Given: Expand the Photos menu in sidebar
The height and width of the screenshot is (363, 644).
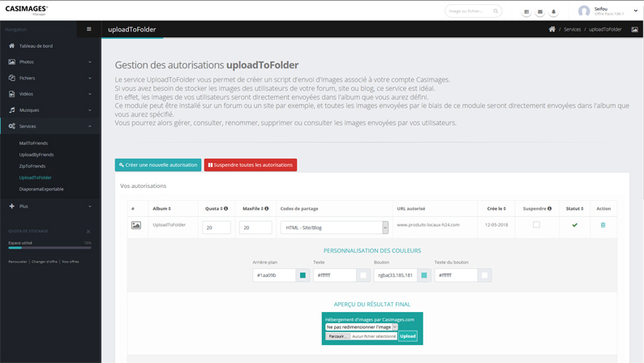Looking at the screenshot, I should click(x=50, y=62).
